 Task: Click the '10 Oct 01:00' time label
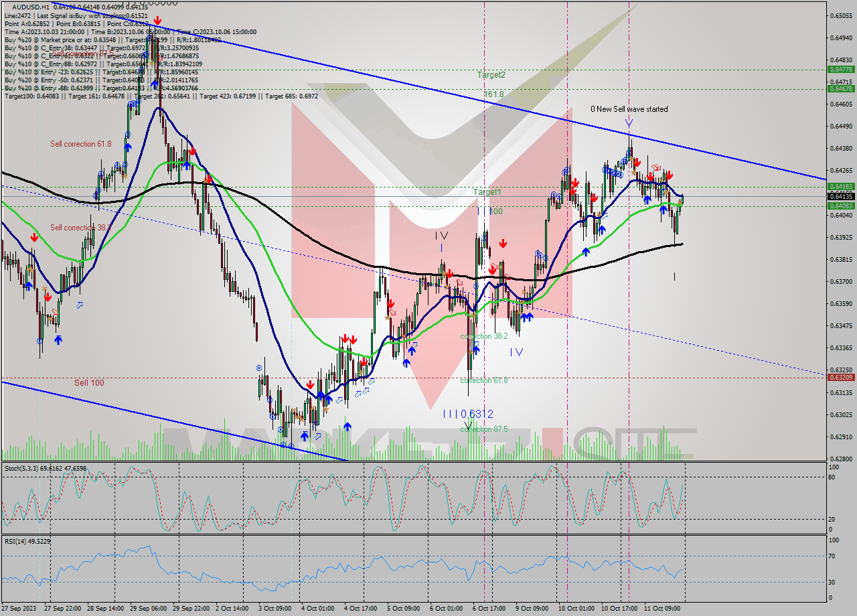576,609
